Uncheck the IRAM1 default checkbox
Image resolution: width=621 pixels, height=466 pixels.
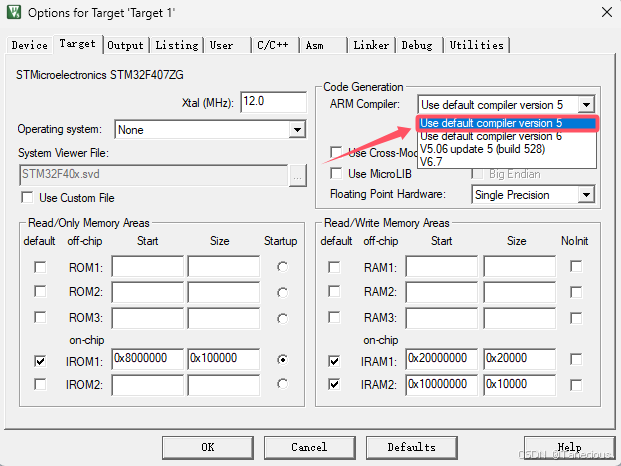point(334,361)
